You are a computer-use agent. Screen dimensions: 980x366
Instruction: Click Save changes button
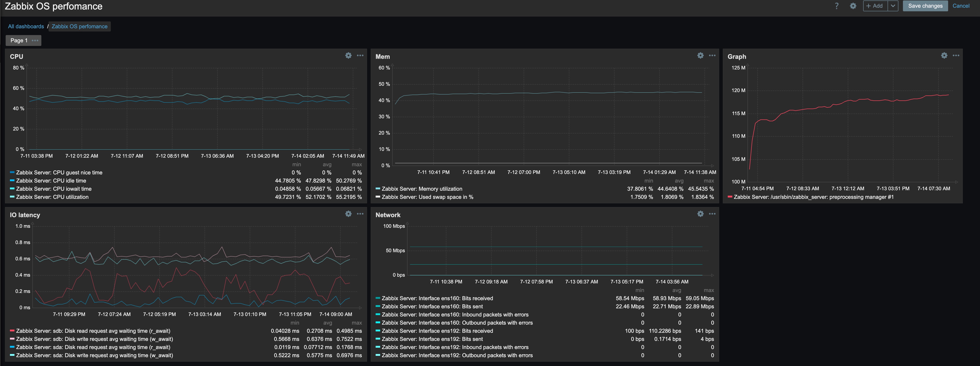pyautogui.click(x=925, y=6)
